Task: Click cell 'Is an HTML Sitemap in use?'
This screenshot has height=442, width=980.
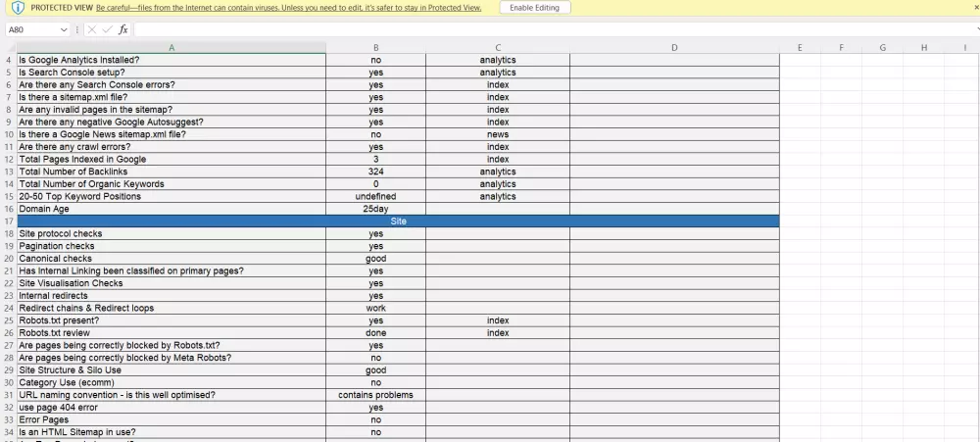Action: click(x=171, y=432)
